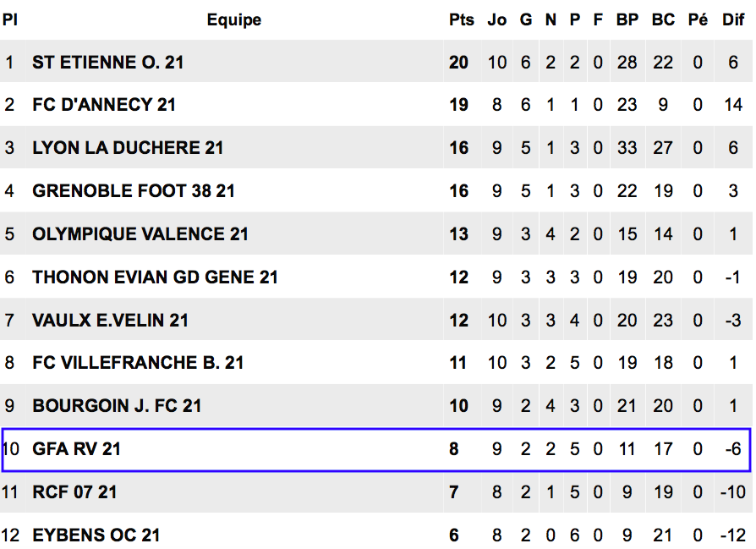Click the highlighted GFA RV 21 team
The image size is (756, 549).
[x=76, y=449]
